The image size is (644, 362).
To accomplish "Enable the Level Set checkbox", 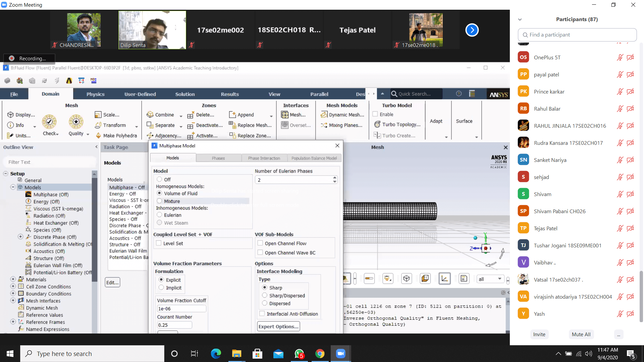I will [x=159, y=243].
